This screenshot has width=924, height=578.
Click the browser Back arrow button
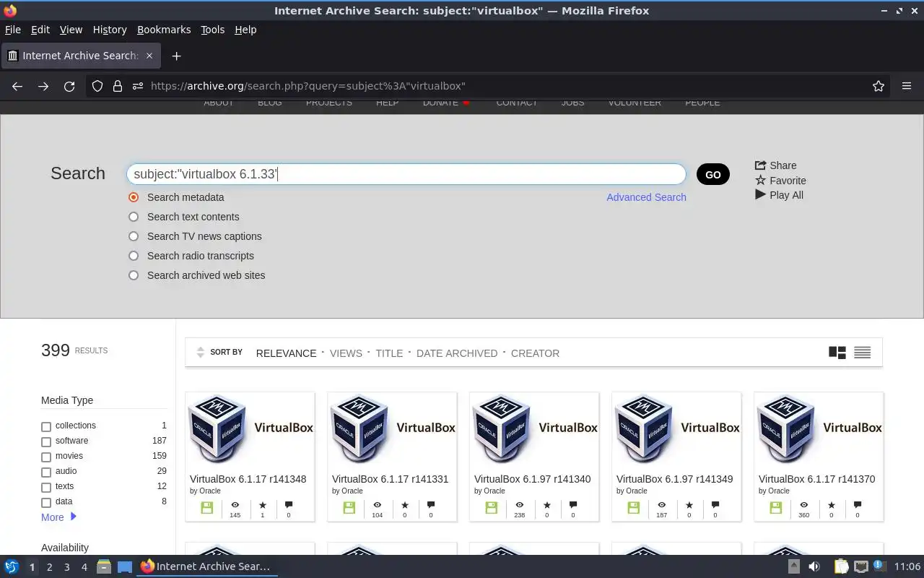click(x=17, y=86)
